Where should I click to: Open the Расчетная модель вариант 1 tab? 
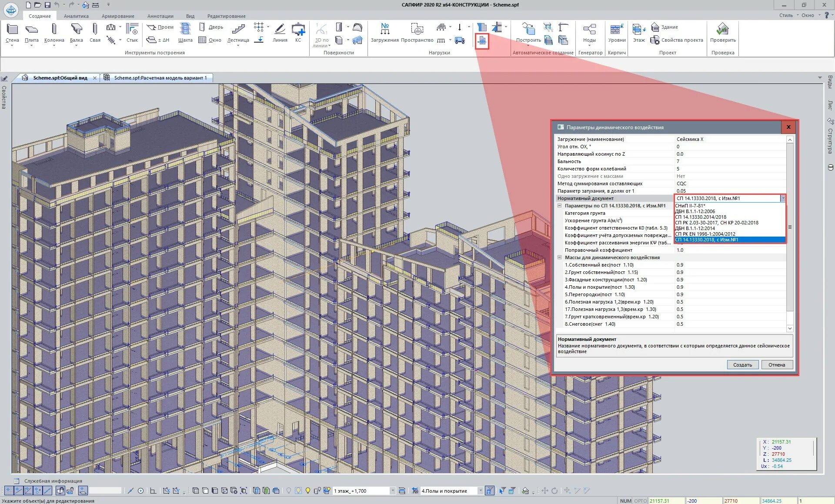(x=160, y=78)
